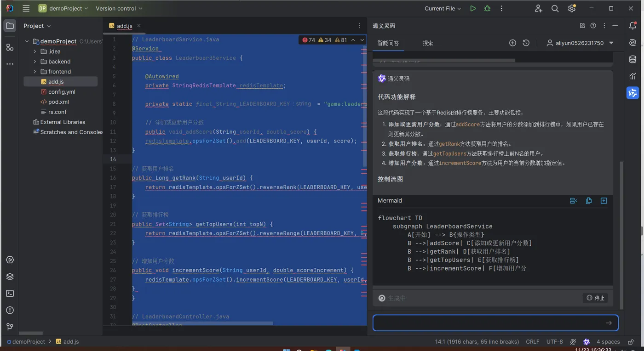The image size is (644, 351).
Task: Open Search Everywhere magnifier icon
Action: pyautogui.click(x=555, y=8)
